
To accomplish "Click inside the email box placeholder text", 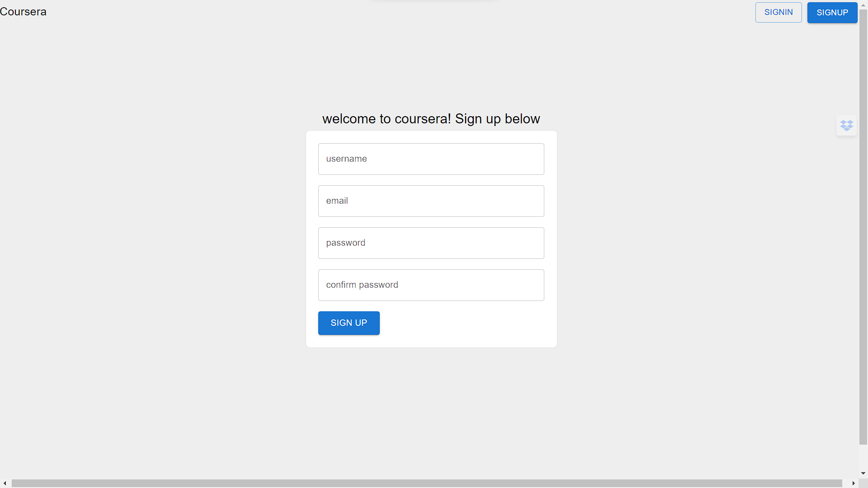I will click(337, 201).
